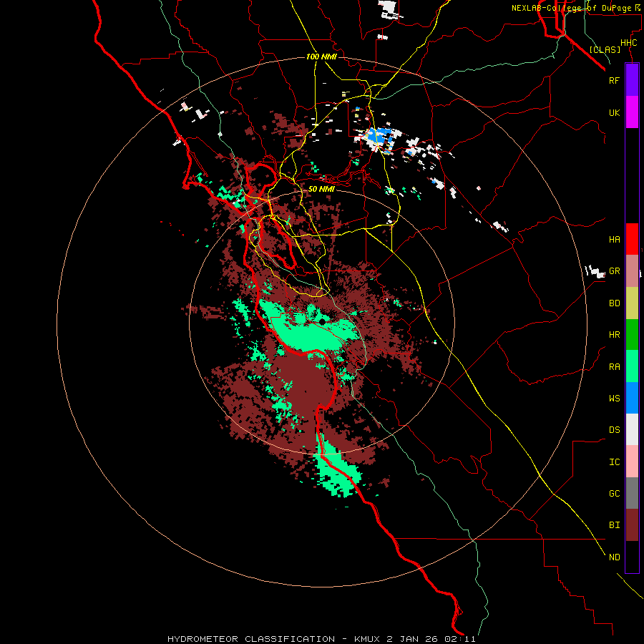Click the "HA" legend label

pos(614,240)
